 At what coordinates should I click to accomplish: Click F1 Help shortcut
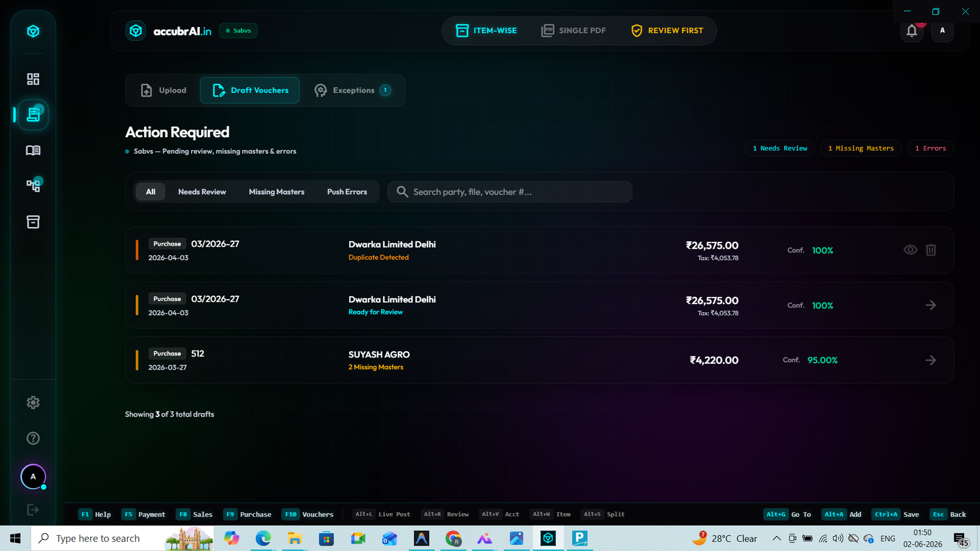pos(95,514)
